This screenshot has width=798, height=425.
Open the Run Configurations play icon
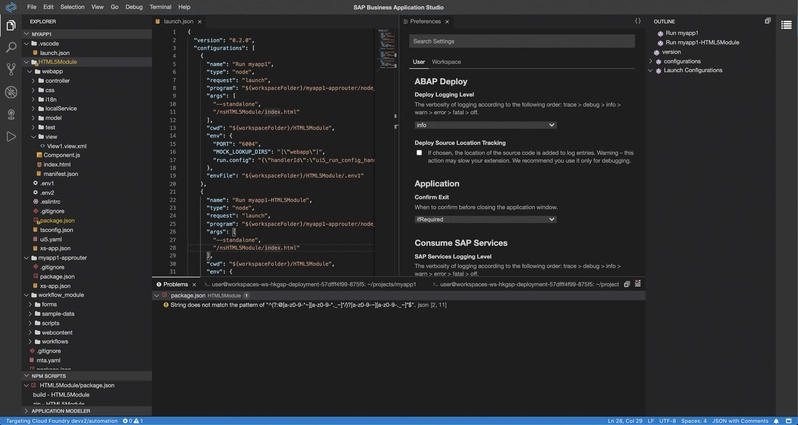(x=11, y=136)
